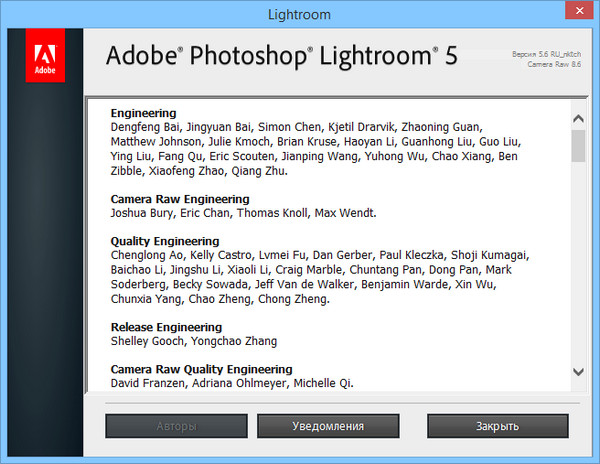Select the Camera Raw Quality Engineering heading
Screen dimensions: 600x464
201,369
